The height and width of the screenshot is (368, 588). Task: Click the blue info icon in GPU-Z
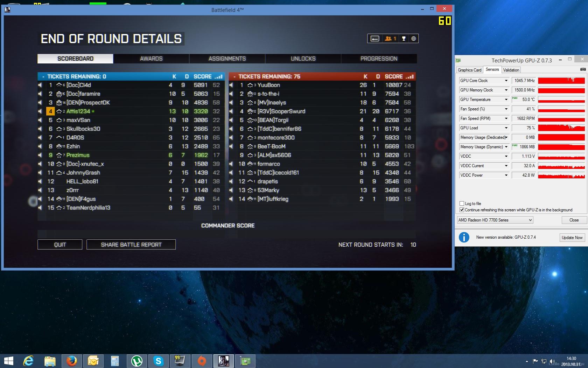point(464,237)
